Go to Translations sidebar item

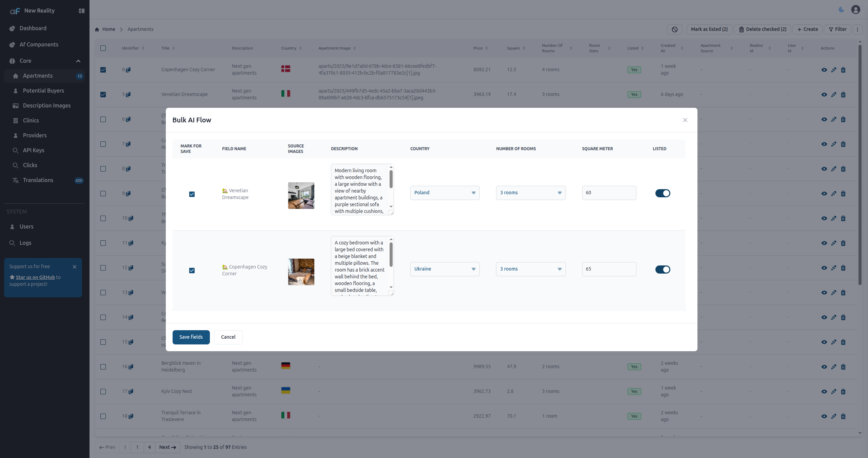pyautogui.click(x=38, y=180)
